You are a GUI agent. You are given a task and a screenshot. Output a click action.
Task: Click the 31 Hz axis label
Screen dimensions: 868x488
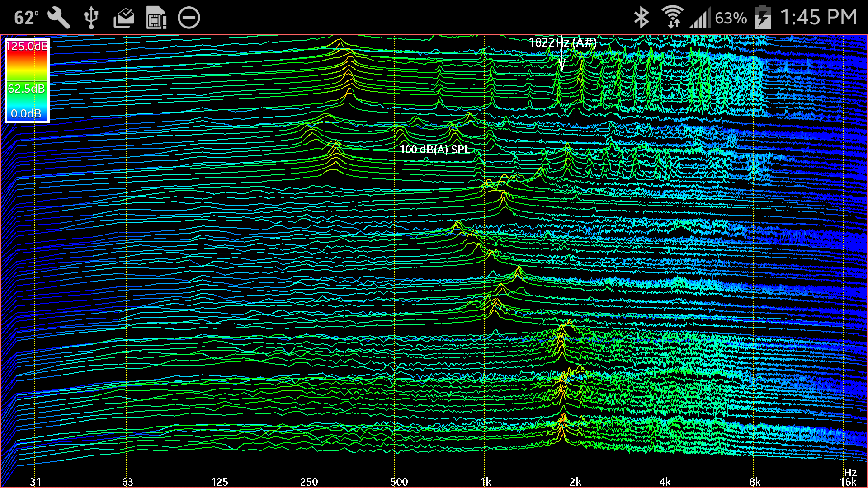(x=36, y=482)
